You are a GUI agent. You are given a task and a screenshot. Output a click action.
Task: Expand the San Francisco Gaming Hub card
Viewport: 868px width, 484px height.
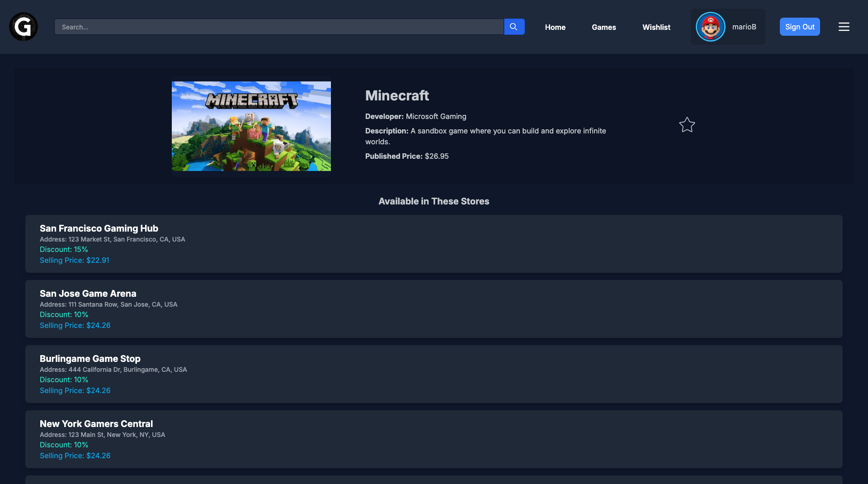[x=434, y=244]
